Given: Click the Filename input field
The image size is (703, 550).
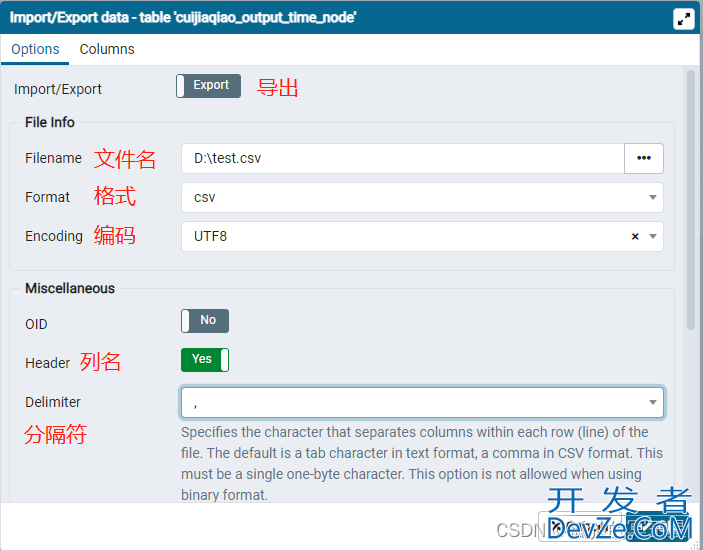Looking at the screenshot, I should (x=403, y=158).
